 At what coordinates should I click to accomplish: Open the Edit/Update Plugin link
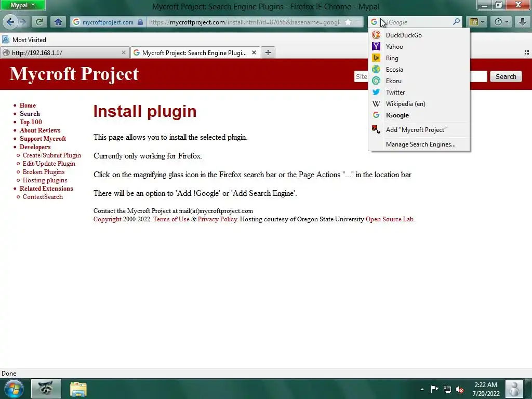click(x=49, y=164)
